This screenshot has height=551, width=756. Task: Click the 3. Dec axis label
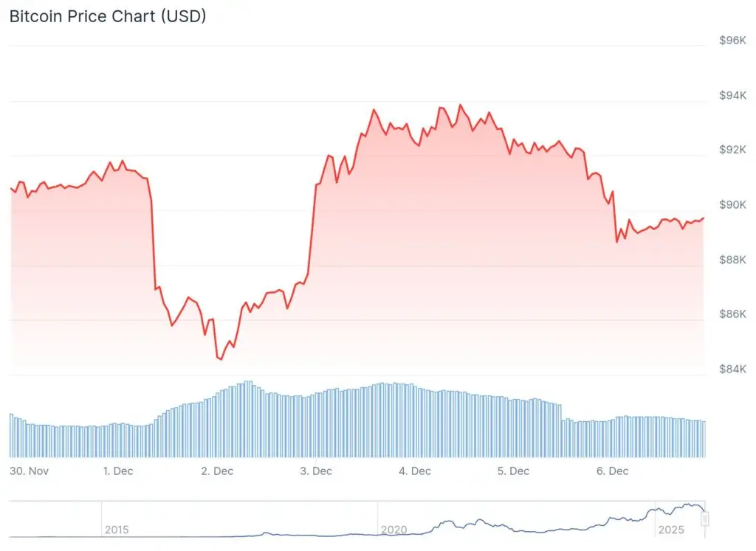point(315,471)
